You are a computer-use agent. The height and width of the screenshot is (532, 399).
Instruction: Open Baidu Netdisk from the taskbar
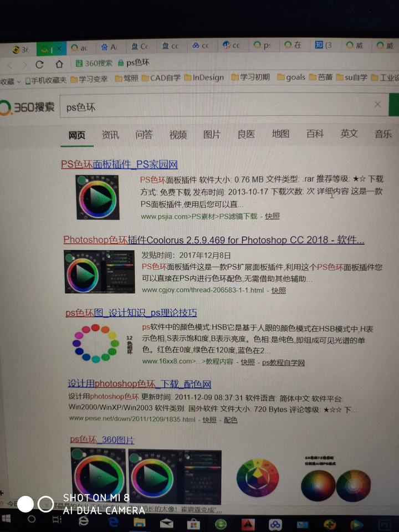275,525
